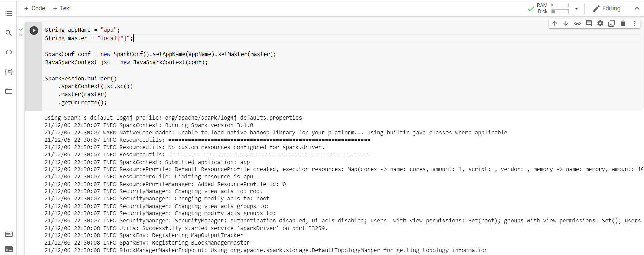Open the find and replace search icon
This screenshot has width=644, height=255.
click(9, 33)
